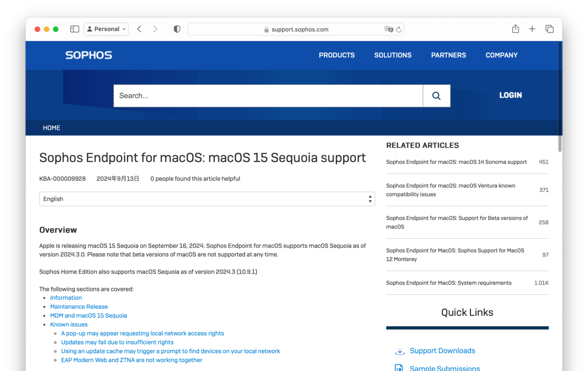Screen dimensions: 588x371
Task: Click the Overview heading
Action: click(58, 230)
